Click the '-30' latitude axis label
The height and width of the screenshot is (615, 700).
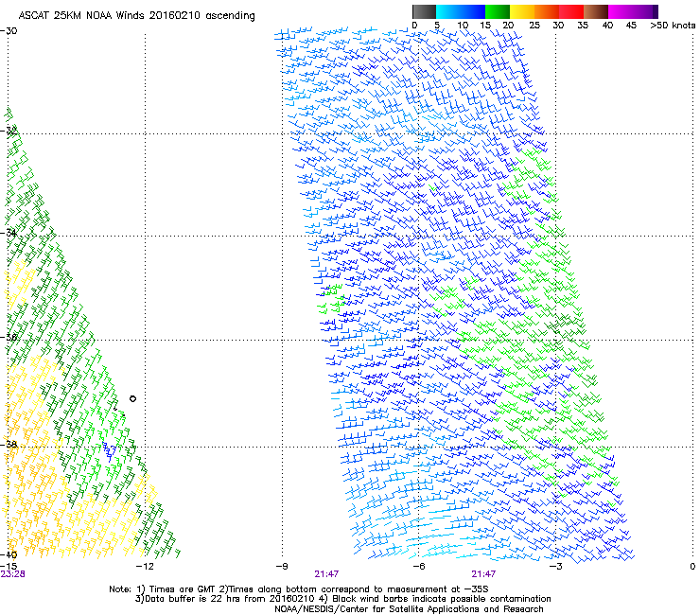[x=9, y=31]
